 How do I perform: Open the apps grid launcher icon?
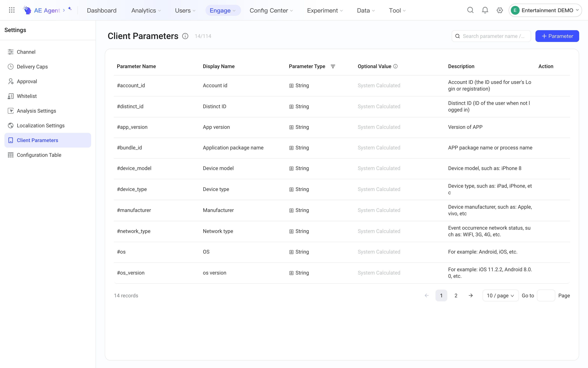tap(12, 10)
